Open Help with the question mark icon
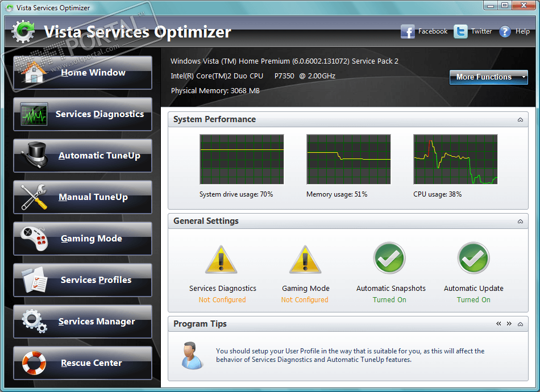The width and height of the screenshot is (540, 392). (505, 32)
